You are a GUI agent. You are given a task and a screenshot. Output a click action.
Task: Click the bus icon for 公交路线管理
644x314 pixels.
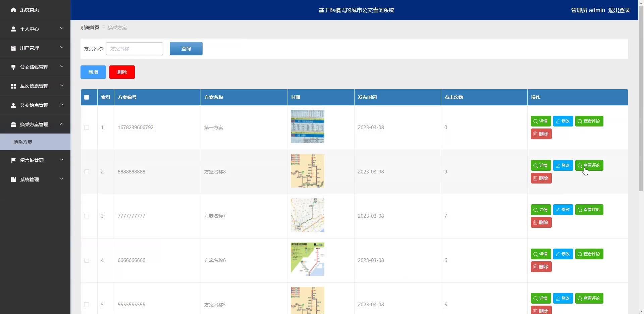click(13, 67)
